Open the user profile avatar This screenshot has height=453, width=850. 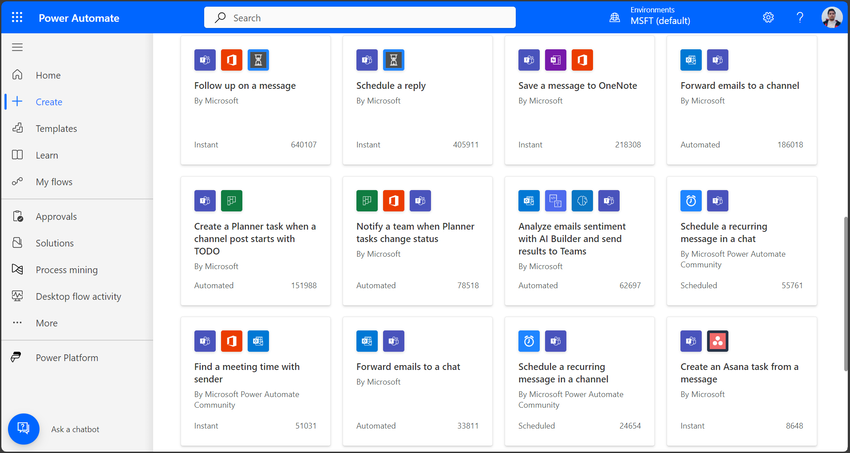(x=831, y=17)
